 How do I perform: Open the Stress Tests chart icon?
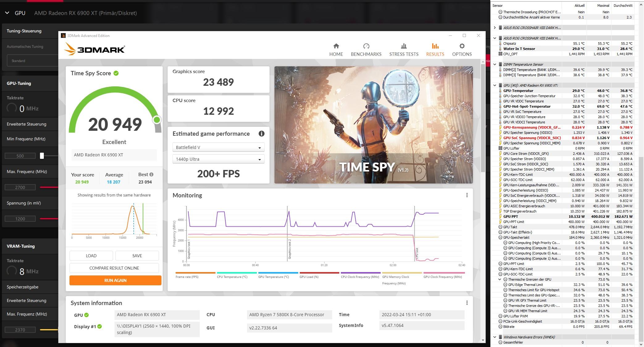tap(404, 46)
